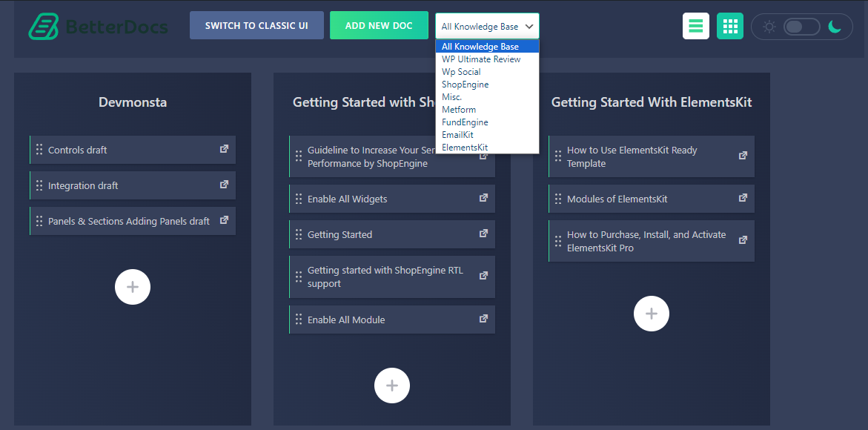Select Wp Social option
Viewport: 868px width, 430px height.
tap(487, 72)
